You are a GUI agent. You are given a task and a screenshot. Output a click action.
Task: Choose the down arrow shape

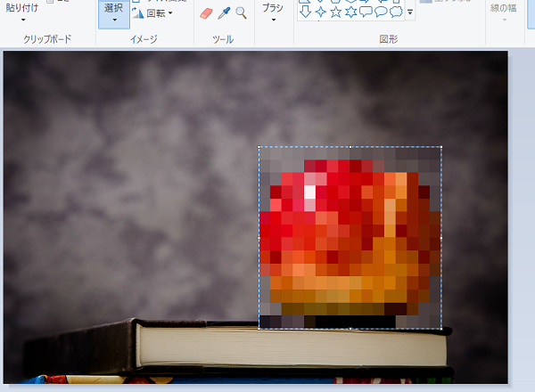pos(305,12)
